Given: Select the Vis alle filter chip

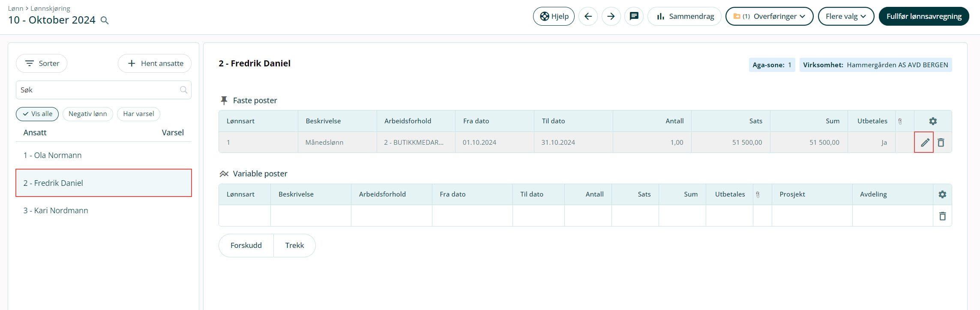Looking at the screenshot, I should coord(37,114).
